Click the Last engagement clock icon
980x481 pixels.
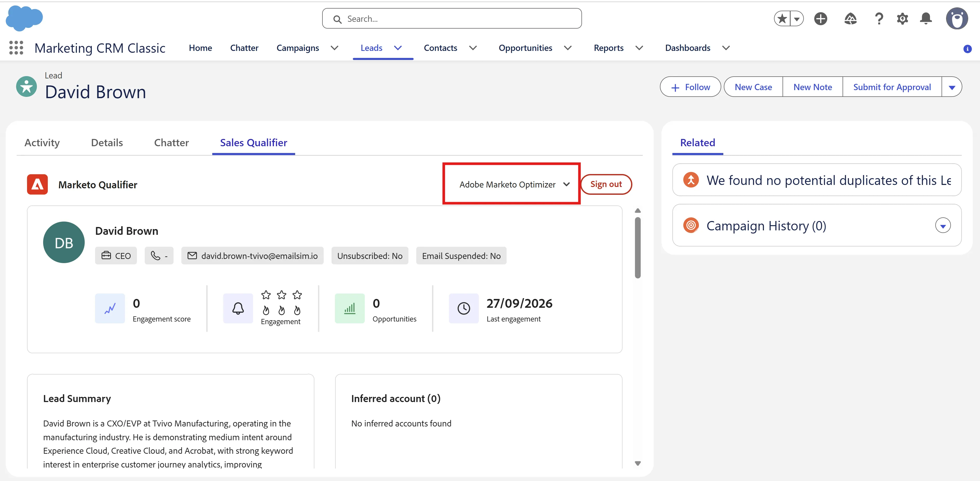[464, 308]
